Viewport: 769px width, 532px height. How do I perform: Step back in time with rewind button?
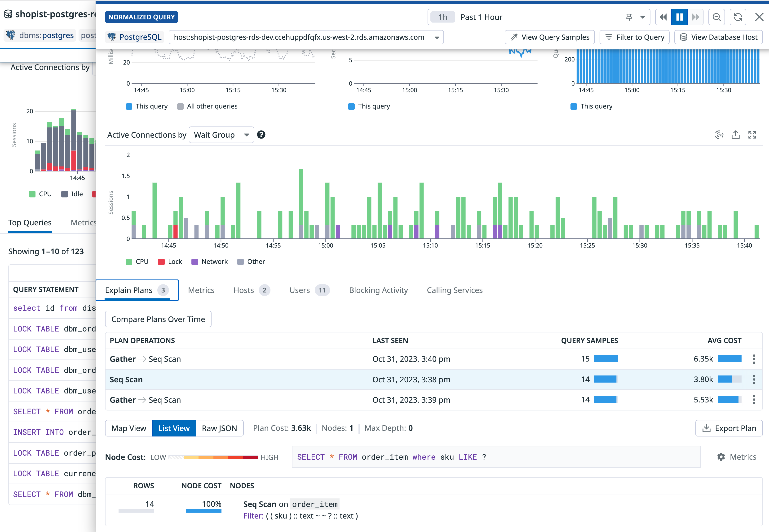[x=663, y=17]
